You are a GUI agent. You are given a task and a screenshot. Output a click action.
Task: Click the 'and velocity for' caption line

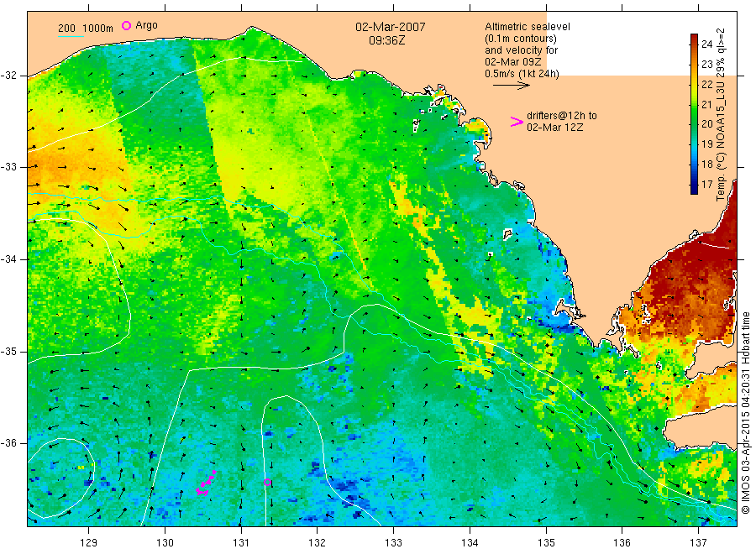pos(521,50)
